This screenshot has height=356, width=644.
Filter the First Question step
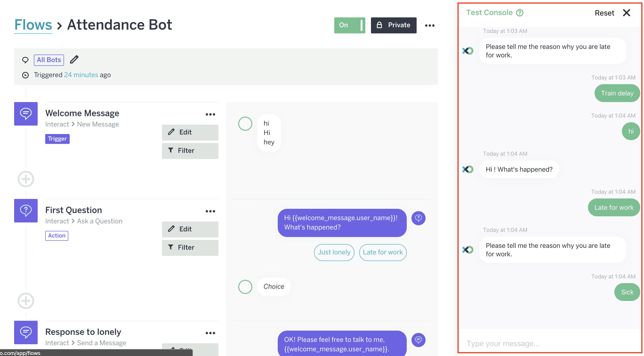[190, 247]
